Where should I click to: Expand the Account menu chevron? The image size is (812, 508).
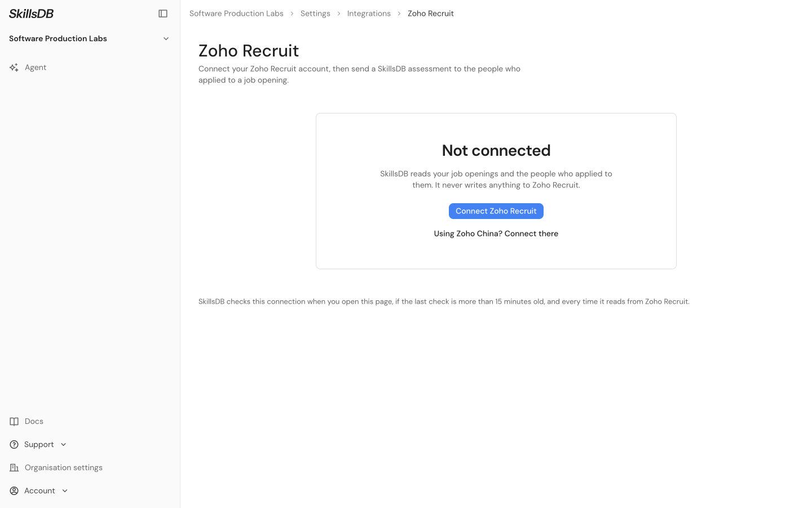tap(65, 491)
